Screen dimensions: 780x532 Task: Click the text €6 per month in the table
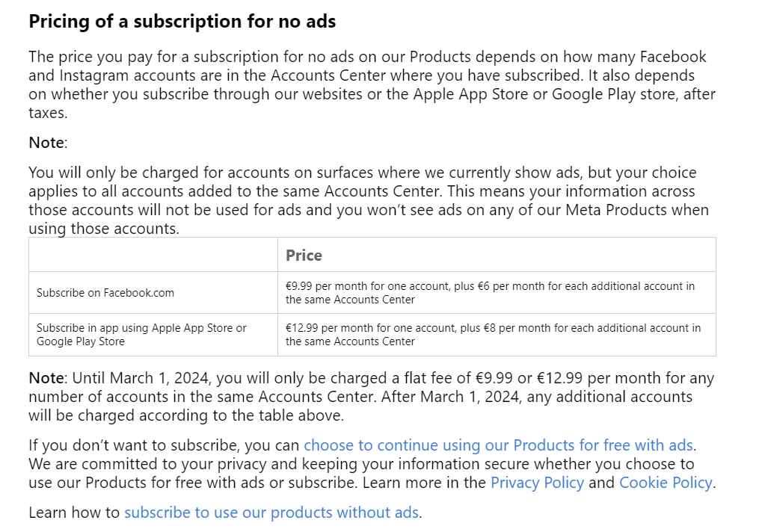point(511,286)
